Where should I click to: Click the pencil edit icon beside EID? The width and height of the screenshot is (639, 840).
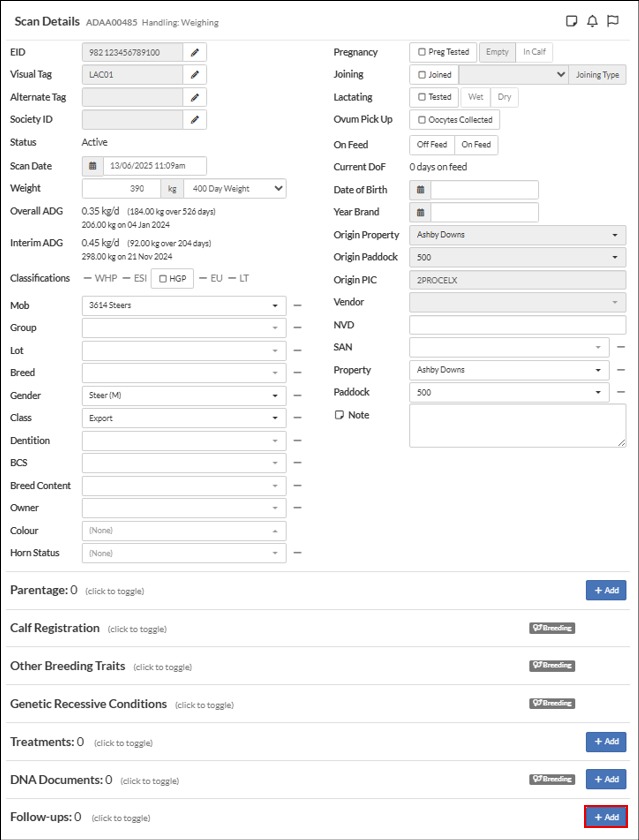point(195,52)
